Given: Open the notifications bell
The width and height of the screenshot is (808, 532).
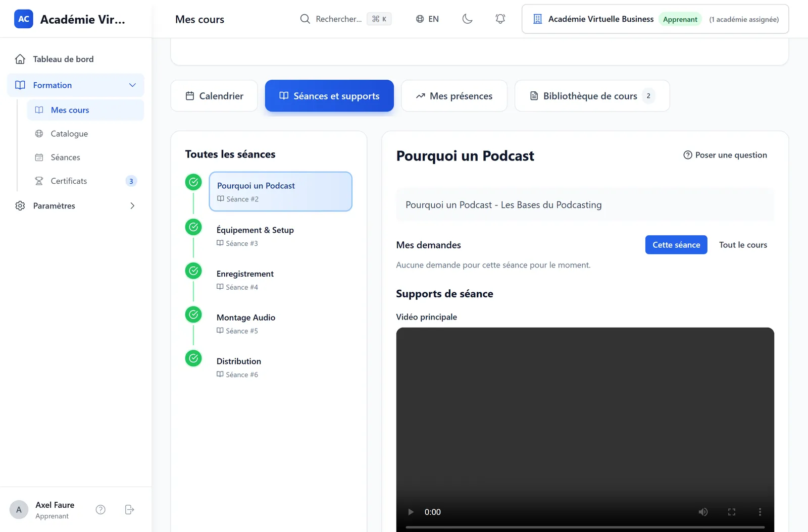Looking at the screenshot, I should click(x=500, y=19).
